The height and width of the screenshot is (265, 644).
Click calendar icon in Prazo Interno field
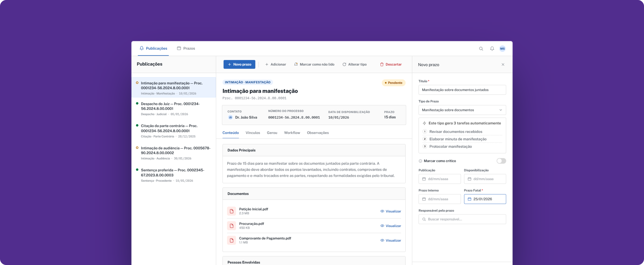click(424, 199)
